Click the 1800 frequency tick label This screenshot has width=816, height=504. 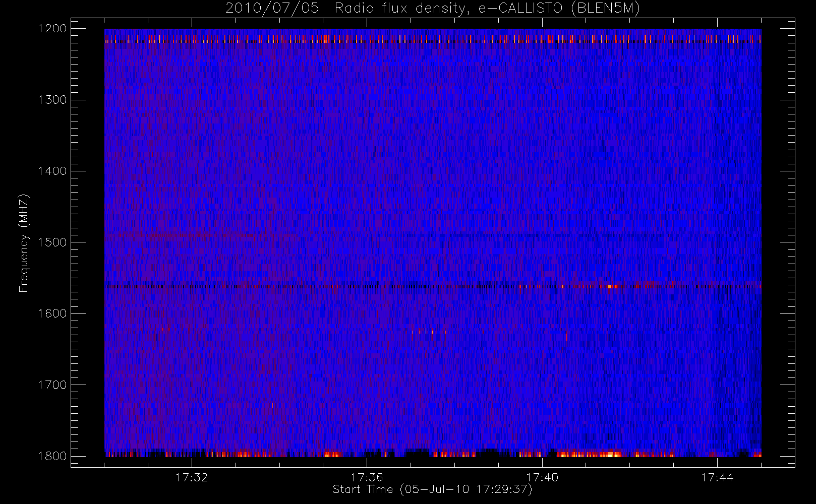52,456
